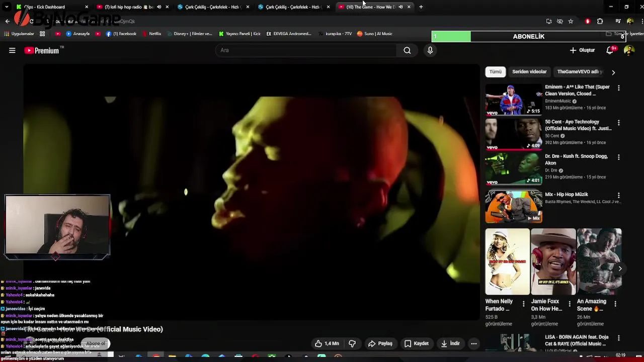644x362 pixels.
Task: Dislike the video with thumbs down
Action: click(352, 343)
